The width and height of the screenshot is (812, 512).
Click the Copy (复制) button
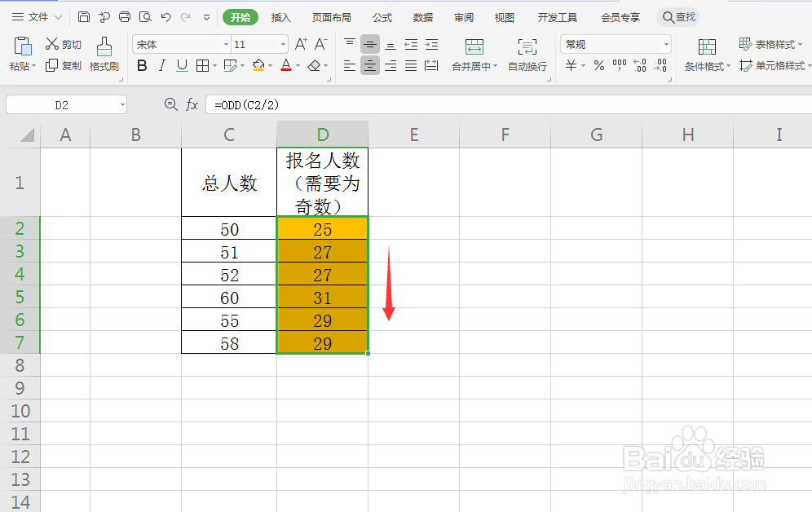63,66
